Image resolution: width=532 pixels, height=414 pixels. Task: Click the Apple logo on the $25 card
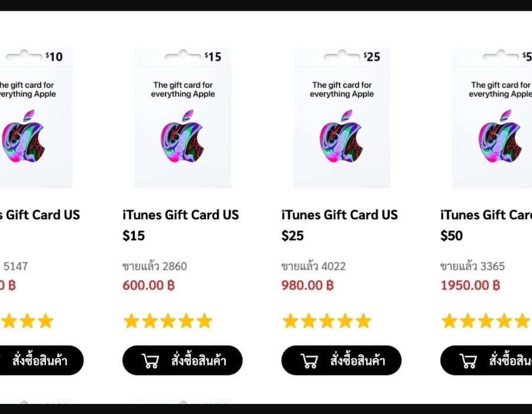[x=341, y=137]
